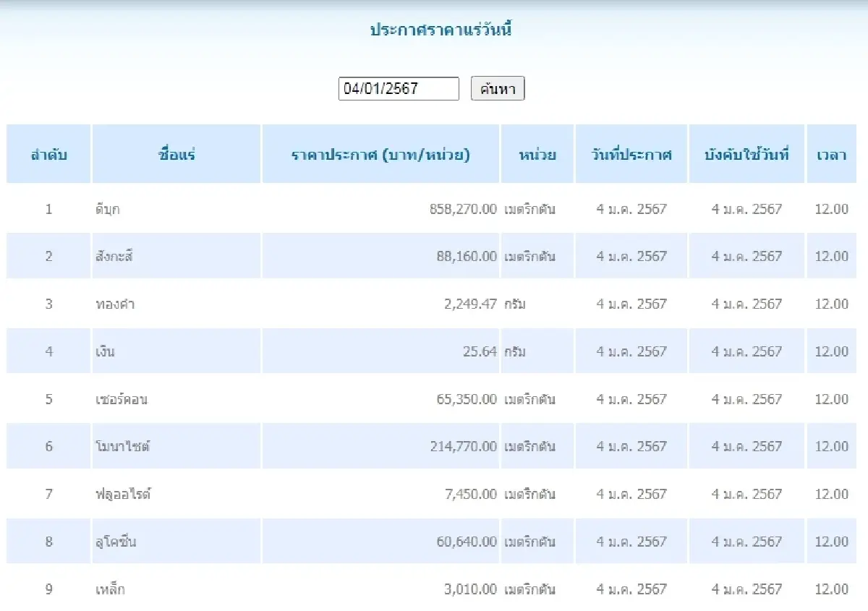Select the ชื่อแร่ column header
868x611 pixels.
coord(176,154)
